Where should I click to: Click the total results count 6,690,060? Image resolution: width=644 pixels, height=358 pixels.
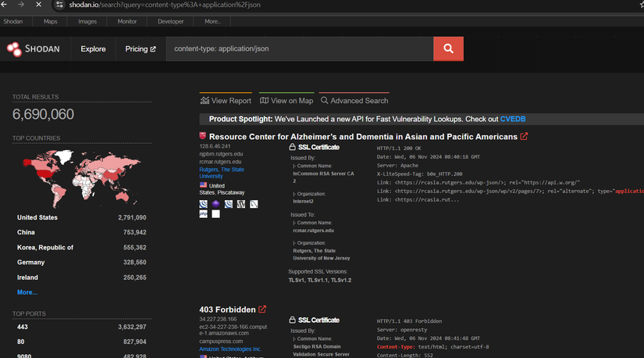pyautogui.click(x=43, y=114)
